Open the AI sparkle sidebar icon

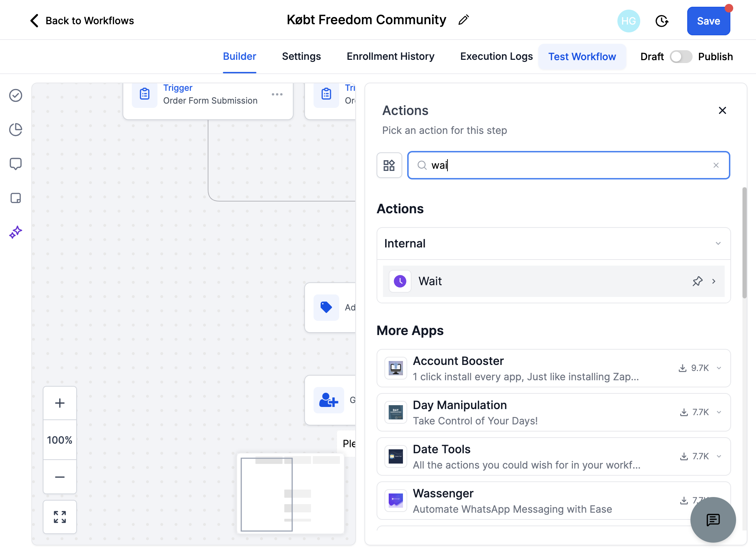click(16, 232)
